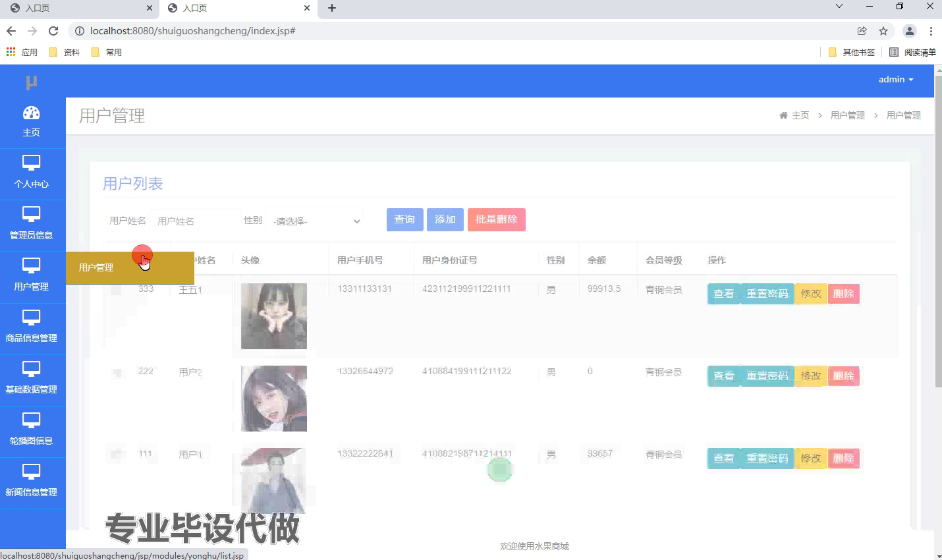Open avatar photo of user 王五1
This screenshot has width=942, height=560.
click(274, 316)
